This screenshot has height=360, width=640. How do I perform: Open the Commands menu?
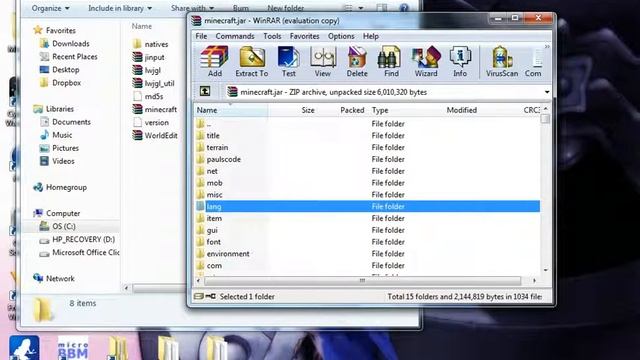click(x=235, y=36)
